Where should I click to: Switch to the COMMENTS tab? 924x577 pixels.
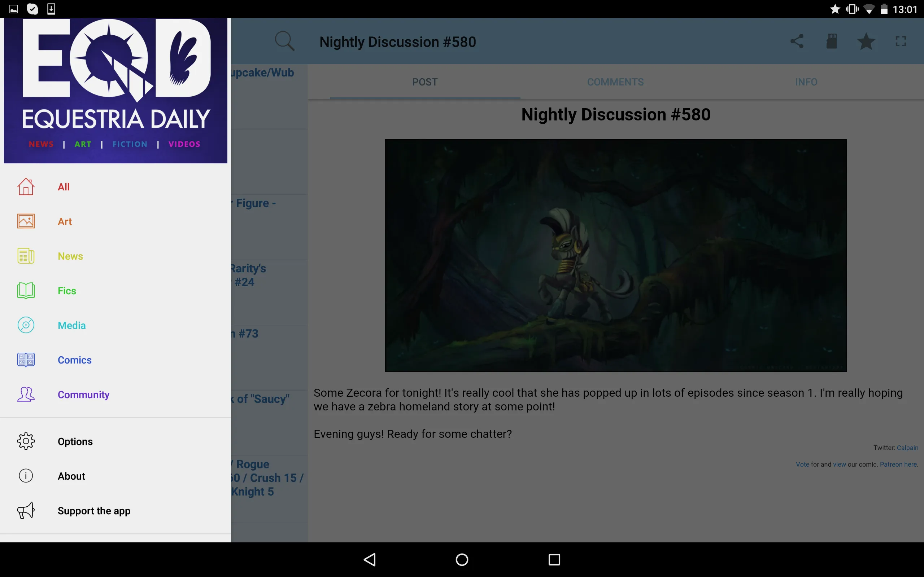pos(615,81)
